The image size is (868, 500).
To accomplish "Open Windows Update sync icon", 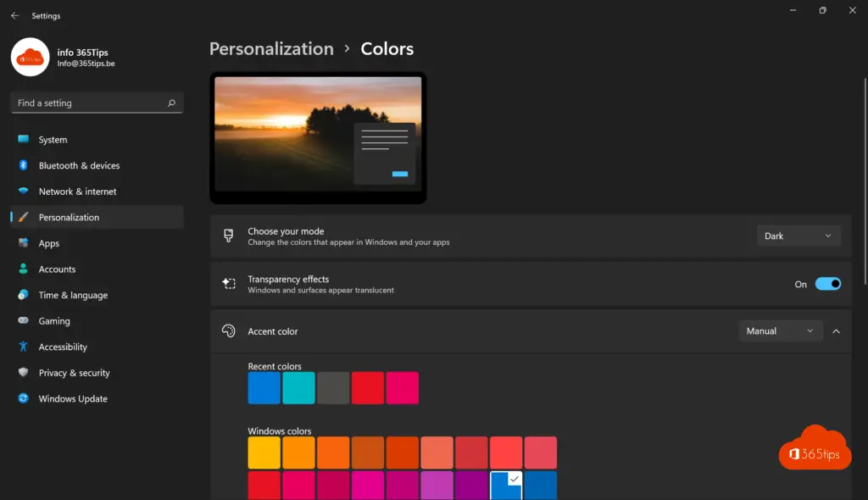I will click(23, 398).
